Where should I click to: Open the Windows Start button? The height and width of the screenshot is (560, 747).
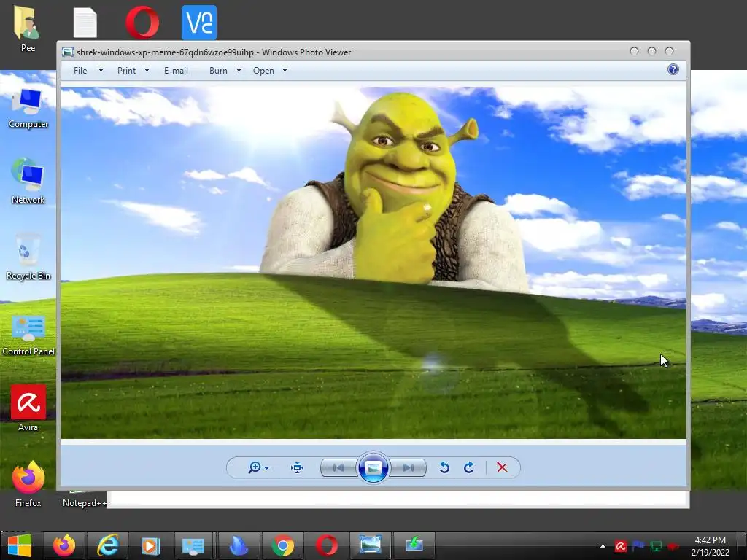tap(20, 545)
